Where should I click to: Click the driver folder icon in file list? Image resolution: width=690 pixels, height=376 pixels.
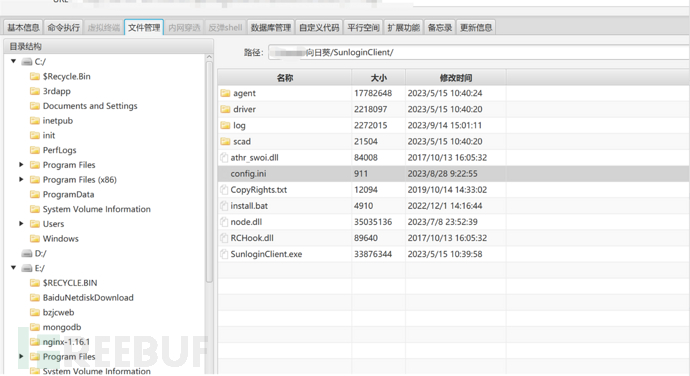pyautogui.click(x=225, y=109)
